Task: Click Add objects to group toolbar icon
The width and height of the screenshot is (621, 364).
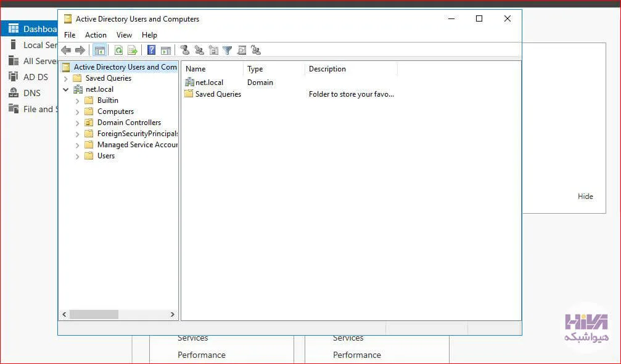Action: click(x=256, y=50)
